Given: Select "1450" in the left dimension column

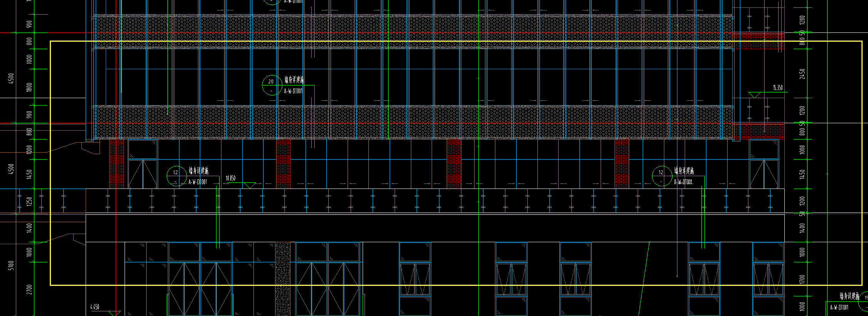Looking at the screenshot, I should point(30,174).
